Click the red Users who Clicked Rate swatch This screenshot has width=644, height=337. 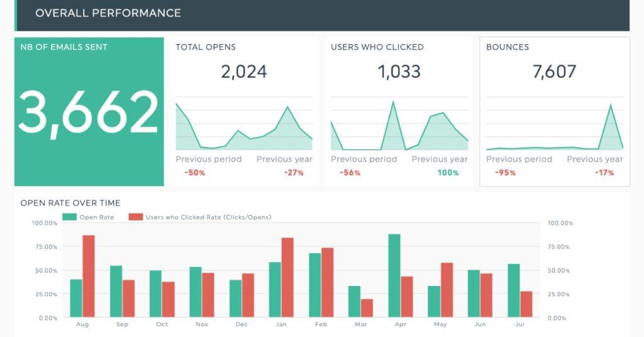pyautogui.click(x=135, y=217)
